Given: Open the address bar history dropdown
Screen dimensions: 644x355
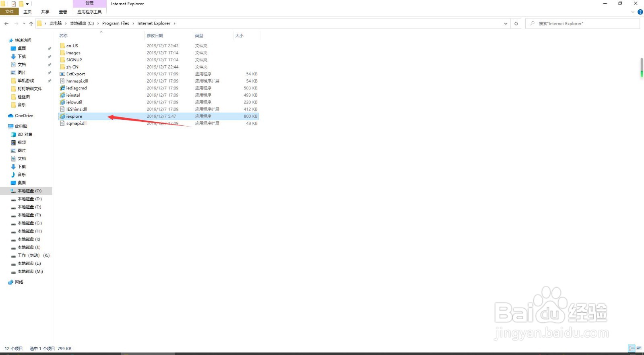Looking at the screenshot, I should coord(506,23).
